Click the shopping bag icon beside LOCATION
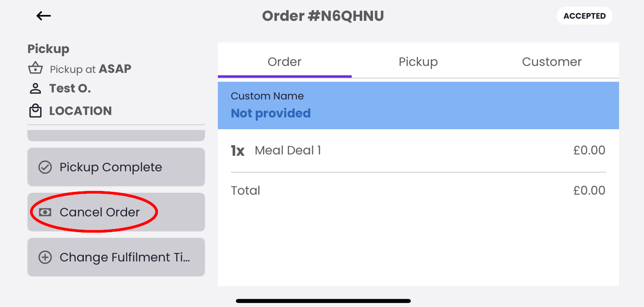 click(35, 111)
